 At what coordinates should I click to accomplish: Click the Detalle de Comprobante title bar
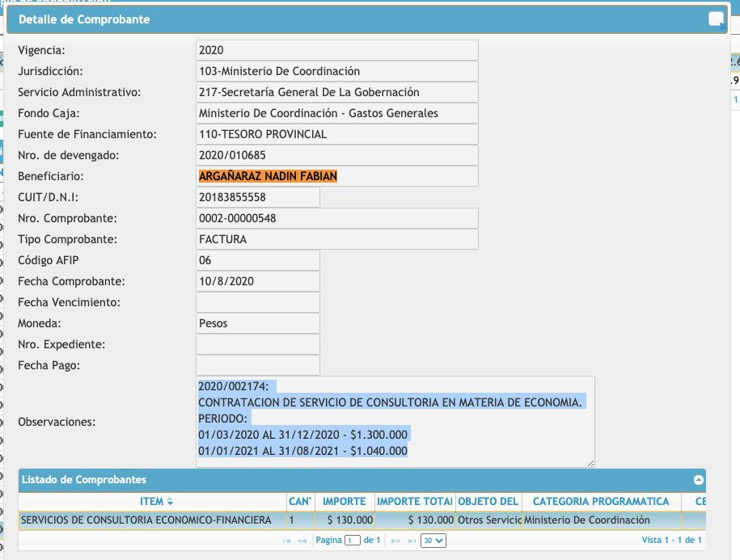(323, 19)
